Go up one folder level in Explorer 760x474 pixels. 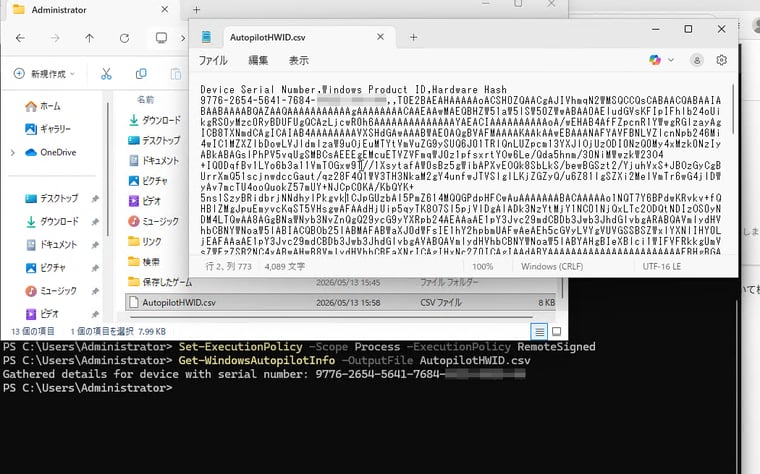[x=90, y=38]
